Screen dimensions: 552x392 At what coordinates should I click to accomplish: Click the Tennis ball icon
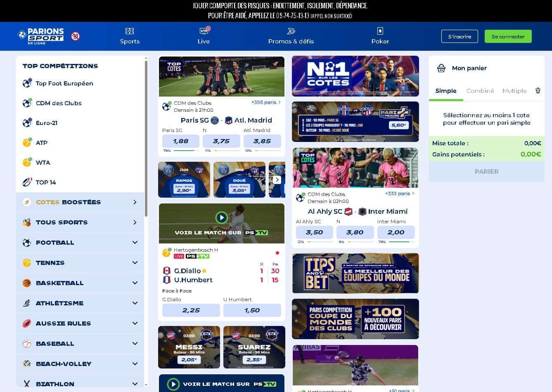27,263
